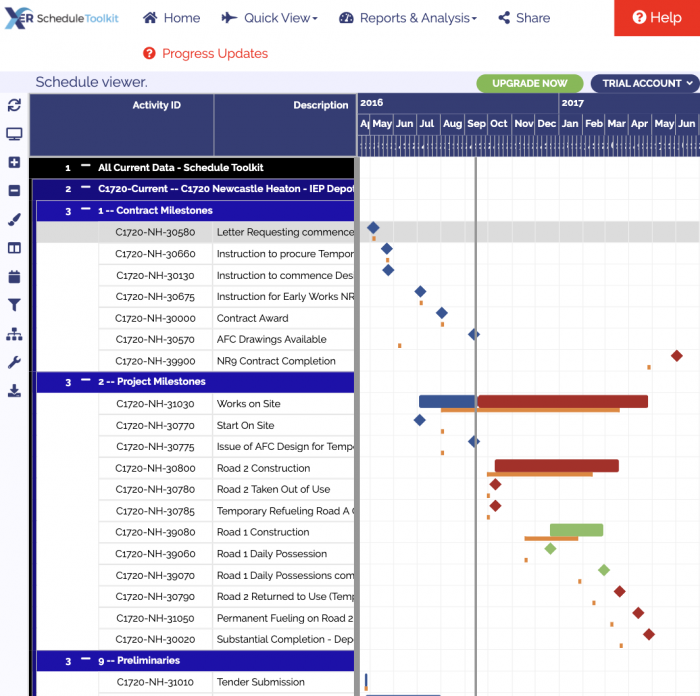Screen dimensions: 700x696
Task: Collapse the Project Milestones group
Action: (86, 380)
